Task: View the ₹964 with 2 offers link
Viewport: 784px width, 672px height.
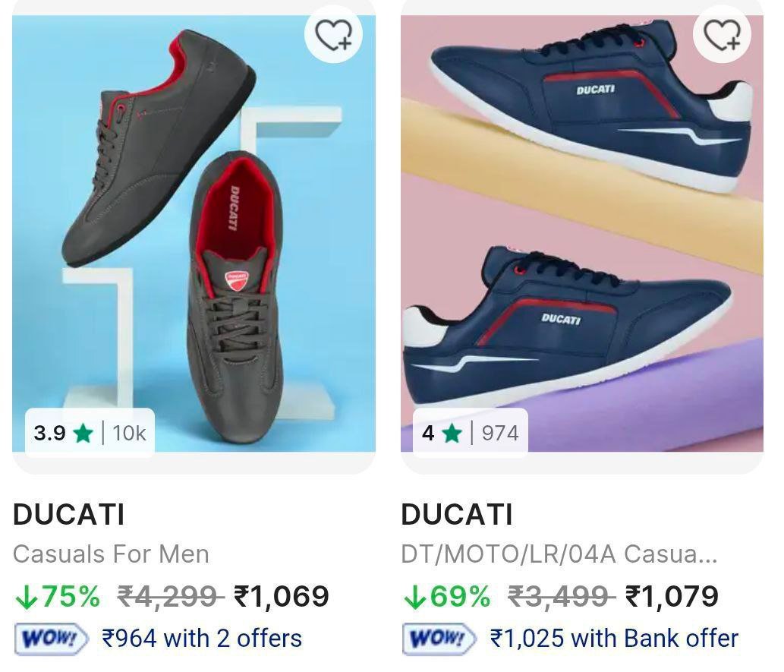Action: [202, 639]
